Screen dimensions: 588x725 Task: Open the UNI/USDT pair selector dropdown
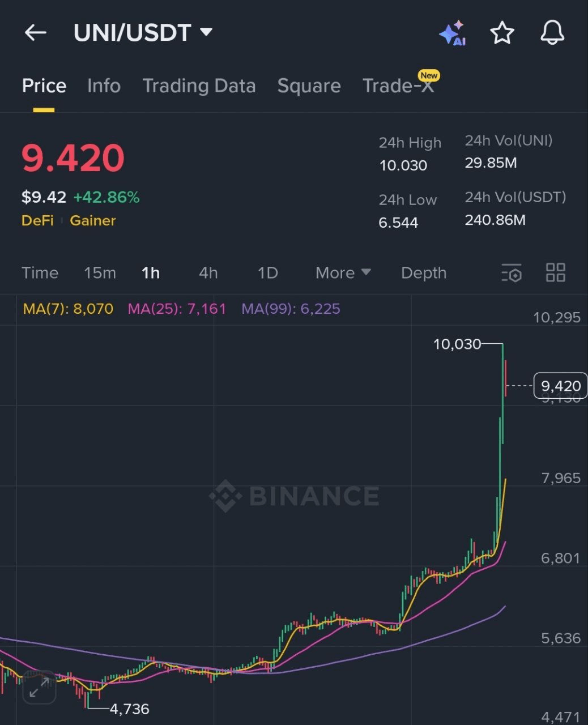click(143, 32)
